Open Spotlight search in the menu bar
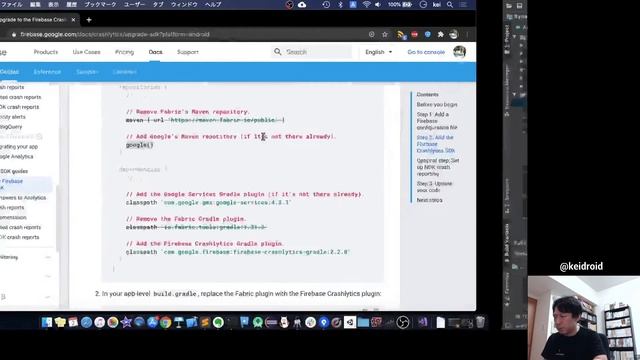The width and height of the screenshot is (640, 360). click(450, 4)
